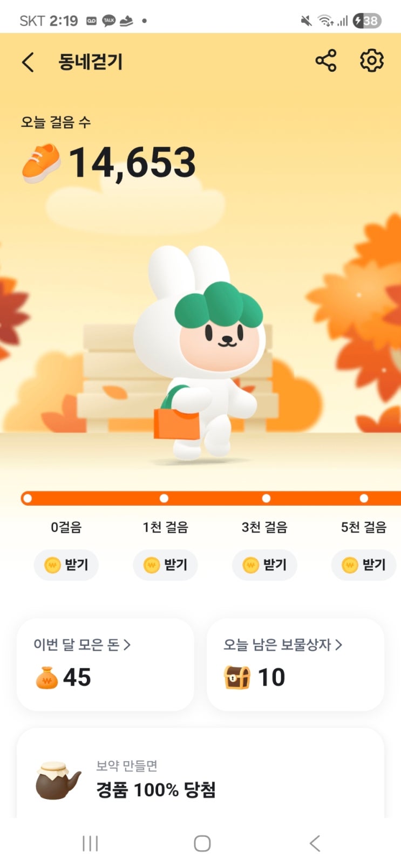Go back using the header arrow
The width and height of the screenshot is (401, 868).
pos(28,62)
